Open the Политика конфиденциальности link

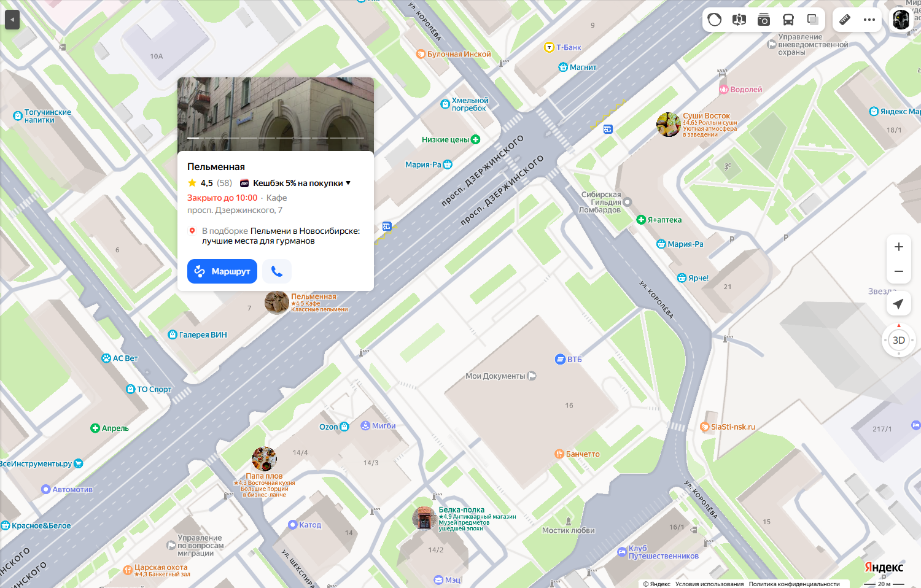(794, 584)
